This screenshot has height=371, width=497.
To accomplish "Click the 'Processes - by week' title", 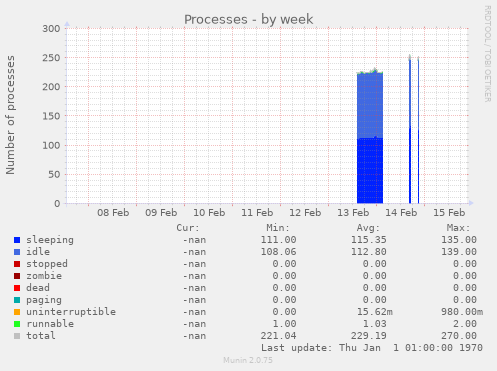I will point(249,20).
